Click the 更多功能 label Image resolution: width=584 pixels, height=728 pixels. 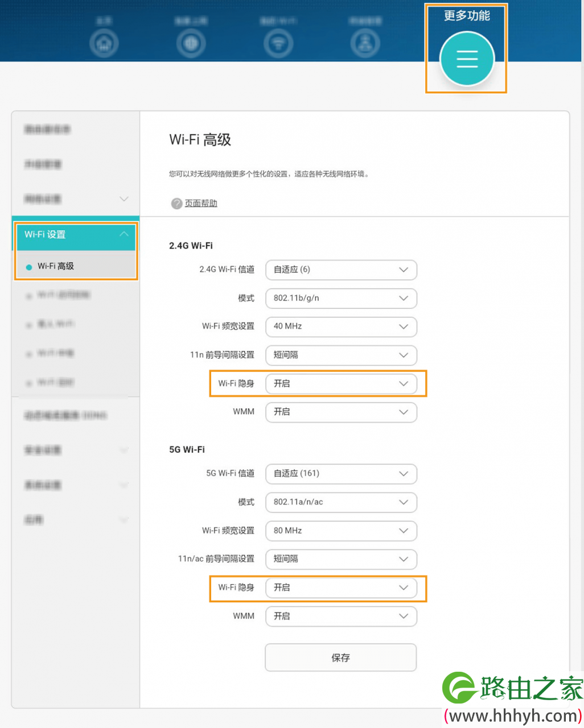(467, 16)
